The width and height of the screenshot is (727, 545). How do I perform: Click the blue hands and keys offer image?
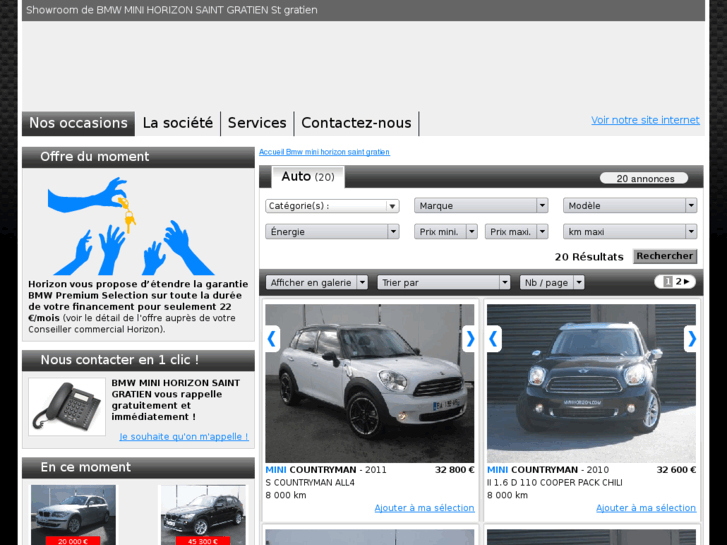pos(131,226)
